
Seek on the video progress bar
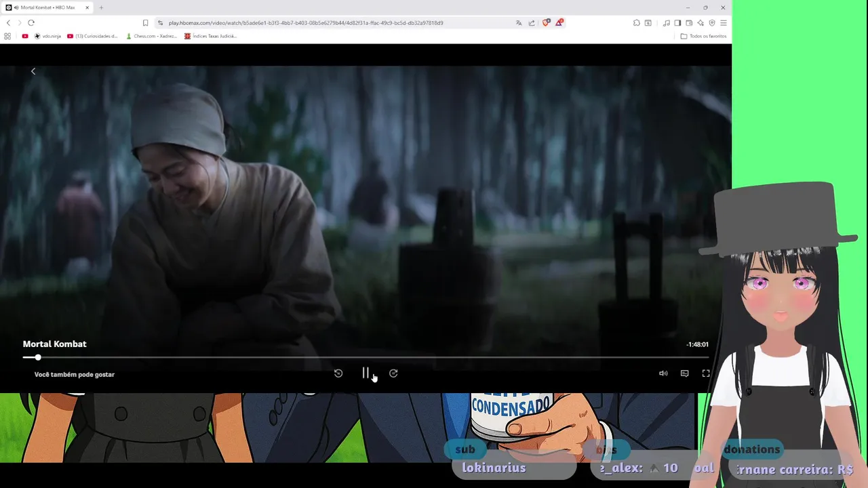tap(366, 357)
